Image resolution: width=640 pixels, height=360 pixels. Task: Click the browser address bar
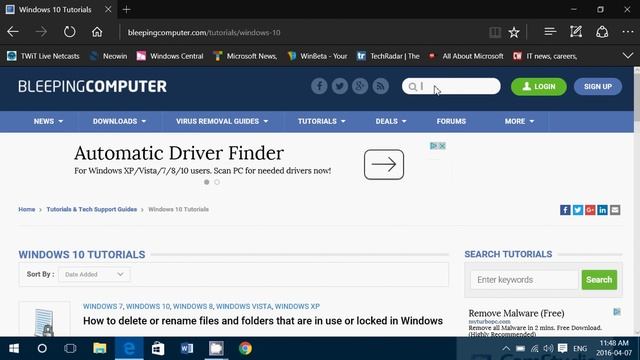(x=302, y=32)
